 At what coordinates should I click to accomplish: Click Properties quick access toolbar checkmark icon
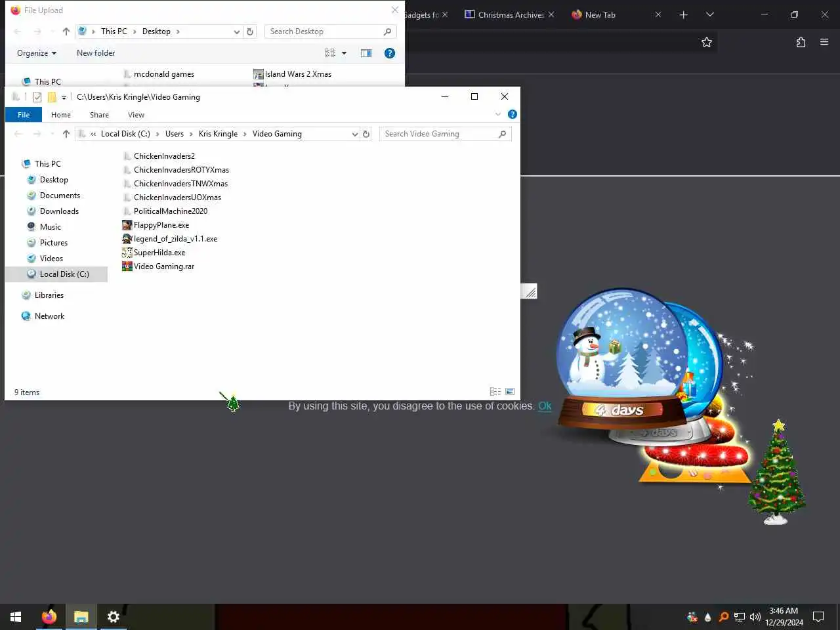pyautogui.click(x=37, y=97)
